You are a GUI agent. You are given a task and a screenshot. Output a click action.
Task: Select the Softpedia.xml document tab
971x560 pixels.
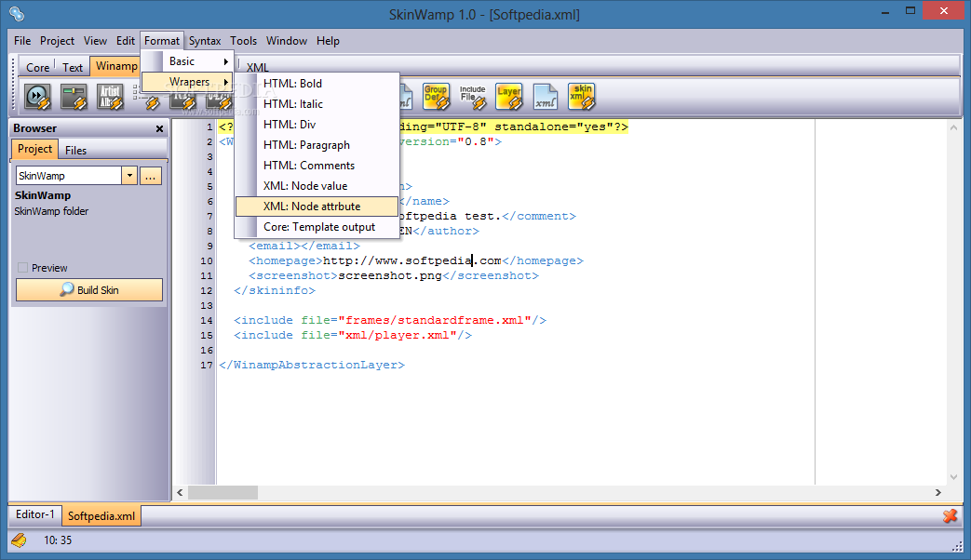pyautogui.click(x=101, y=516)
